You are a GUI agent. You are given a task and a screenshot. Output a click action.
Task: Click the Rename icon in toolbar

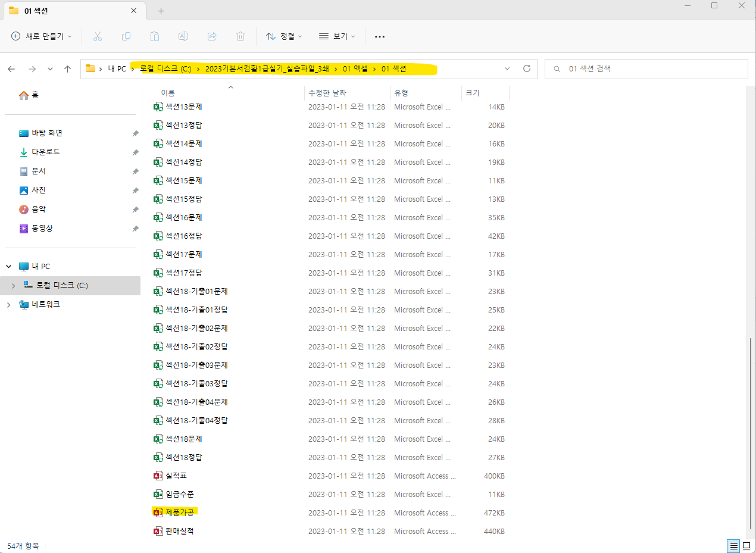183,36
